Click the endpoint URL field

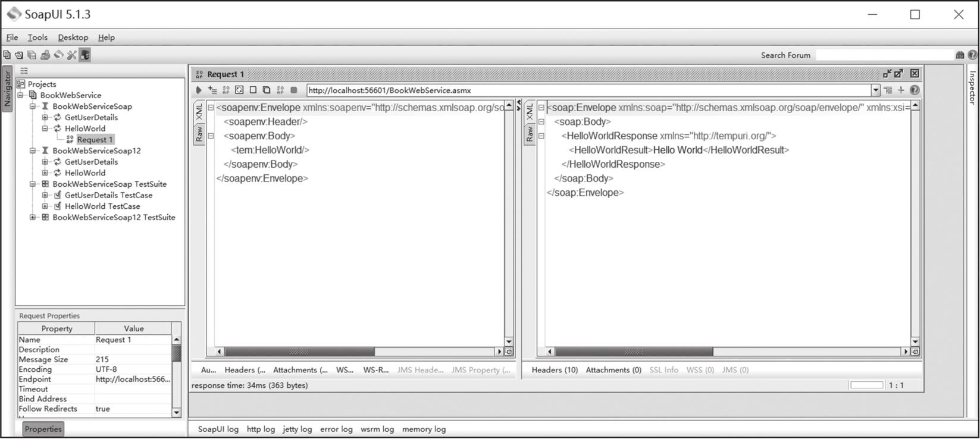(x=588, y=90)
